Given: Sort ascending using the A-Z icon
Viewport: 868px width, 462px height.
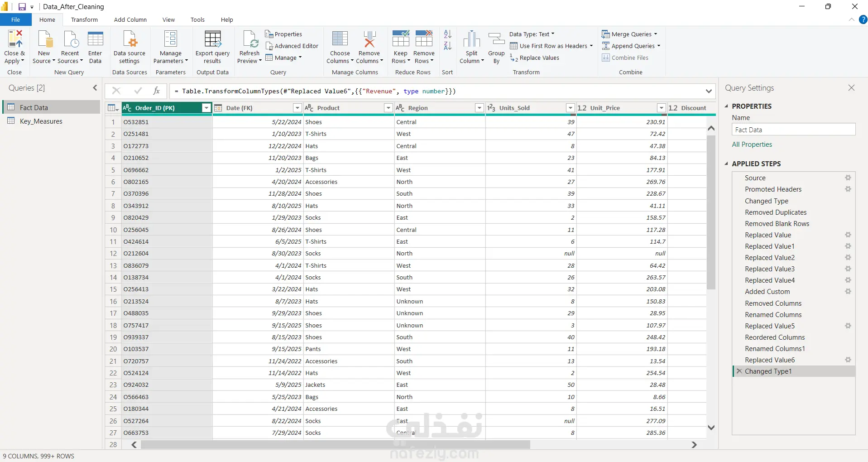Looking at the screenshot, I should [448, 34].
